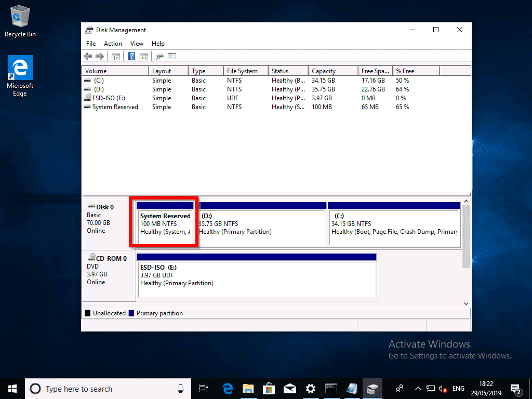Select System Reserved row in volume list
This screenshot has width=532, height=399.
tap(261, 107)
